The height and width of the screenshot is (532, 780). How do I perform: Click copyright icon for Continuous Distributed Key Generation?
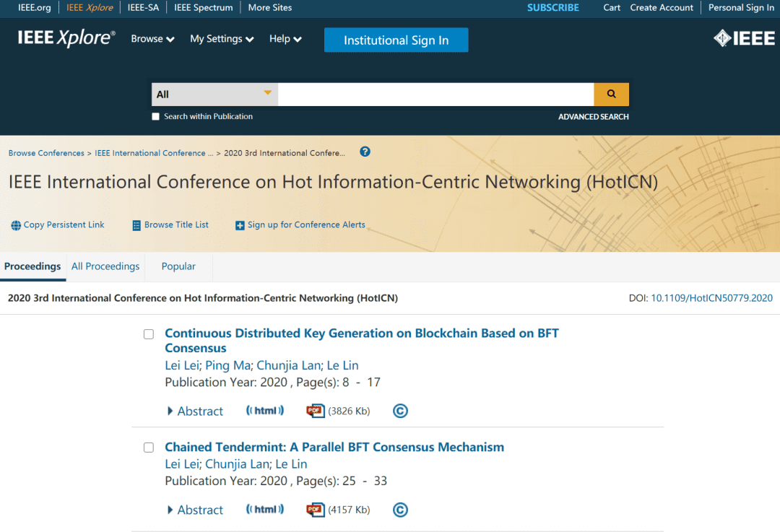click(400, 411)
